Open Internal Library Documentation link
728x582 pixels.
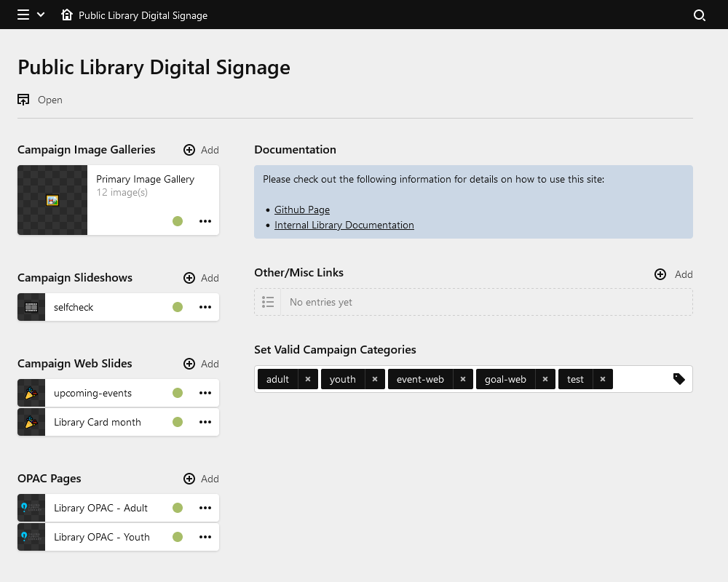(x=344, y=225)
